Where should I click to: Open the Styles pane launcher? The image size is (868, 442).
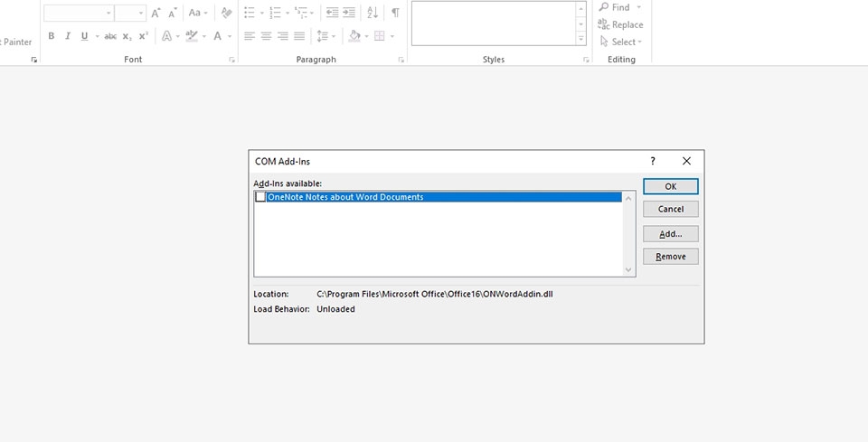(x=586, y=60)
